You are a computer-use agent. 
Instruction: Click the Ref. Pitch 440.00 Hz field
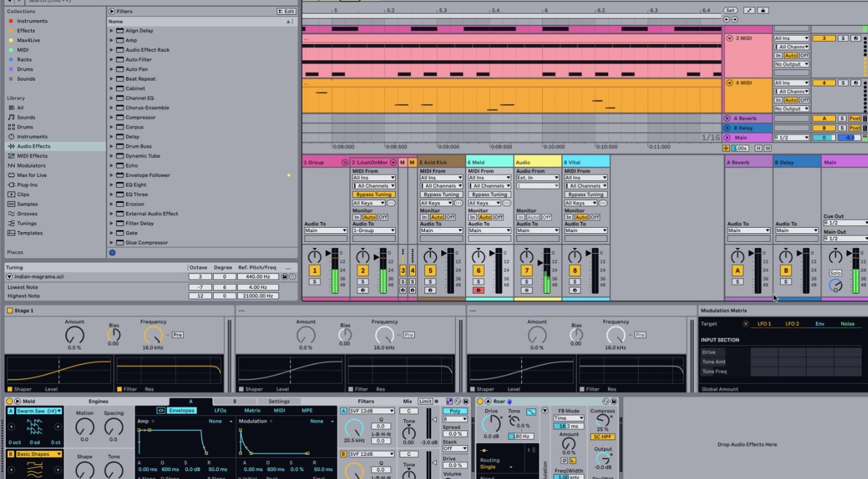coord(258,277)
